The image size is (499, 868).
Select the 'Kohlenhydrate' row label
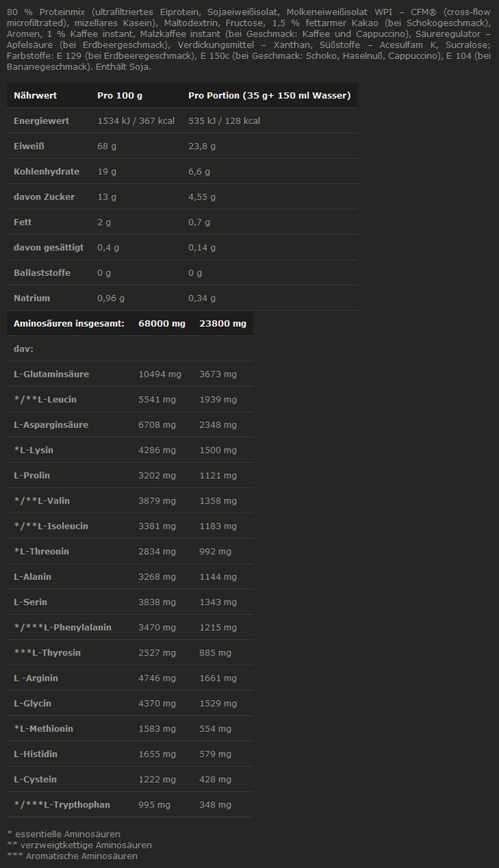pyautogui.click(x=47, y=172)
